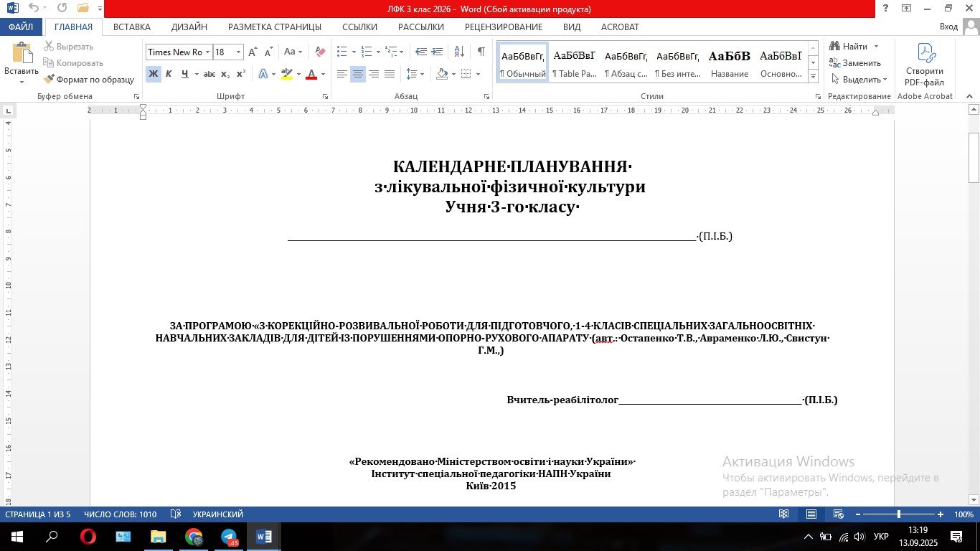Click the Format Painter brush icon
The image size is (980, 551).
[49, 80]
